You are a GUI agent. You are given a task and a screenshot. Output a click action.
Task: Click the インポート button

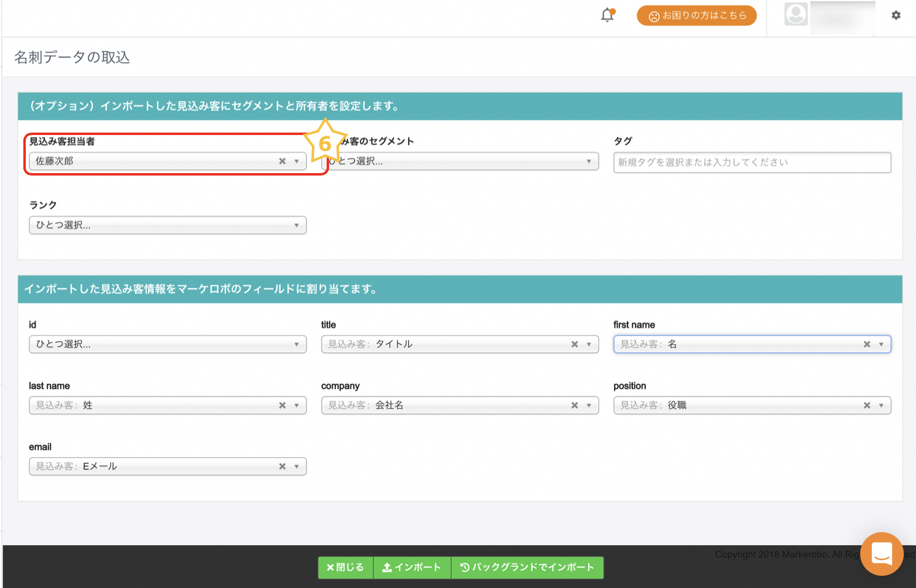coord(412,568)
